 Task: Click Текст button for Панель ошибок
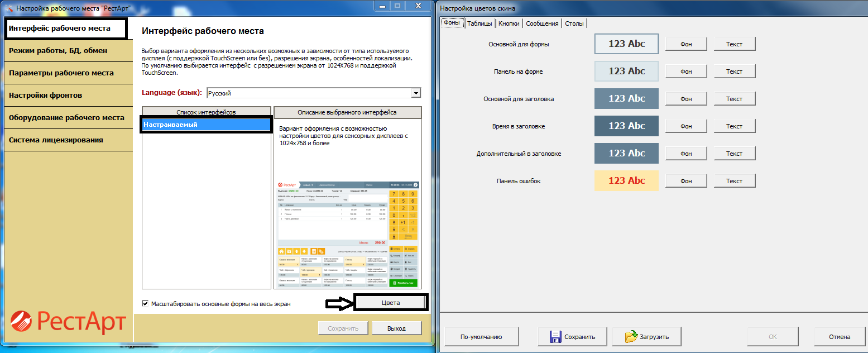pos(735,181)
